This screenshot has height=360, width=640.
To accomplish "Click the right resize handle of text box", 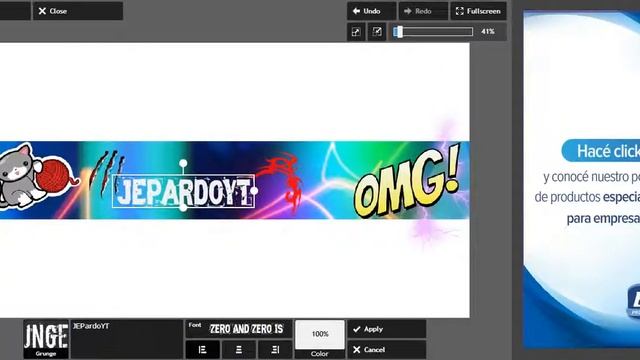I will pos(254,191).
